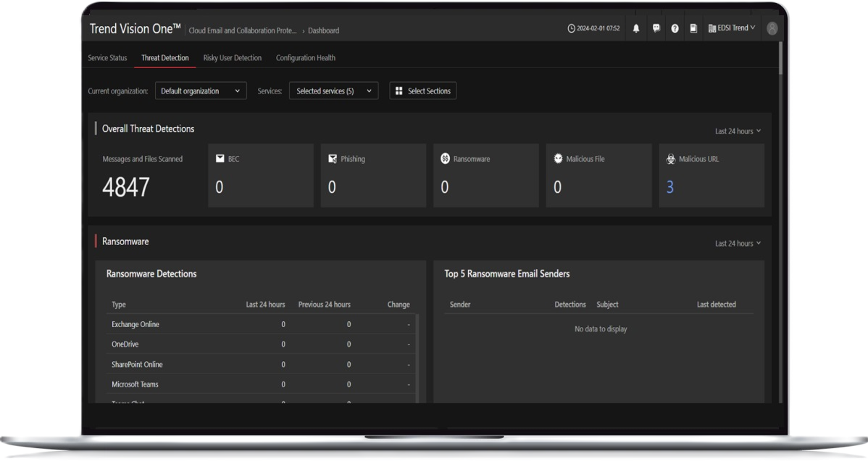
Task: Click the Malicious File card icon
Action: point(558,158)
